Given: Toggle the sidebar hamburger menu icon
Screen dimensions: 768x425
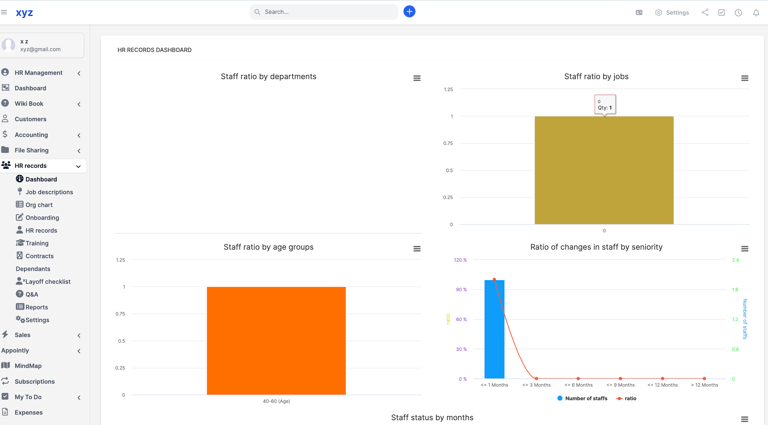Looking at the screenshot, I should pyautogui.click(x=4, y=12).
